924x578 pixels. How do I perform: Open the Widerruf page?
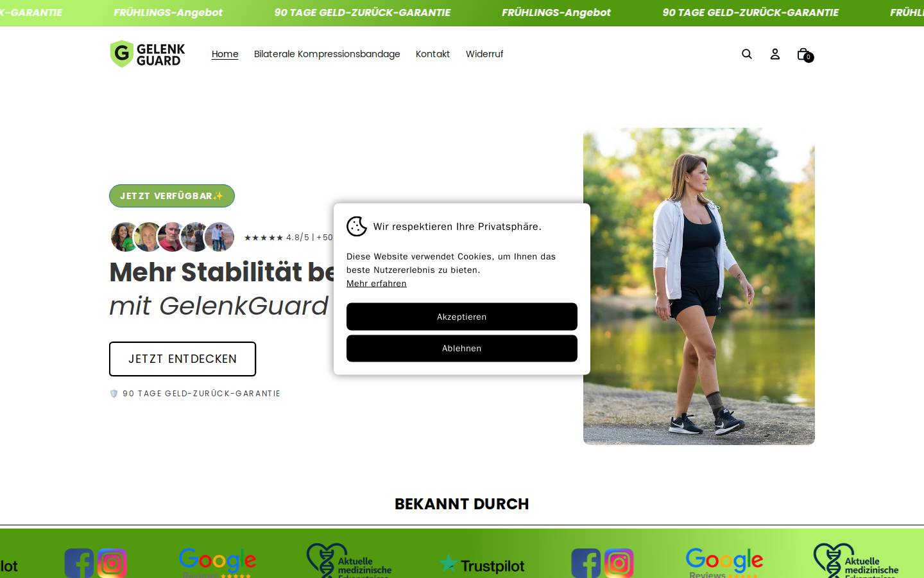(484, 54)
